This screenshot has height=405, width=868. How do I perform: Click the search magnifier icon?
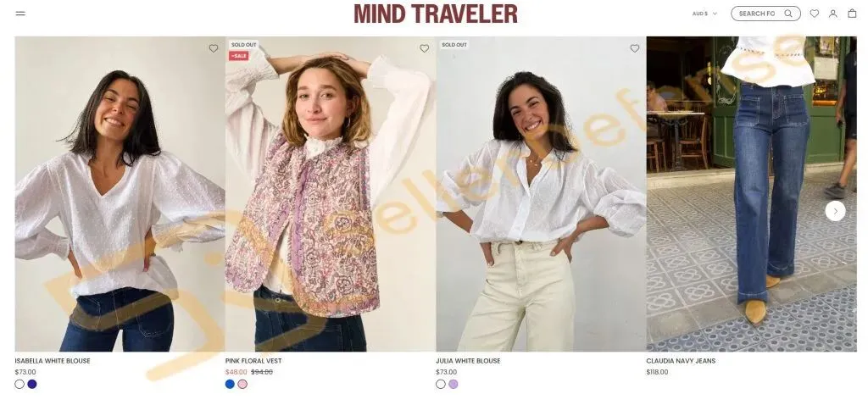pyautogui.click(x=788, y=14)
